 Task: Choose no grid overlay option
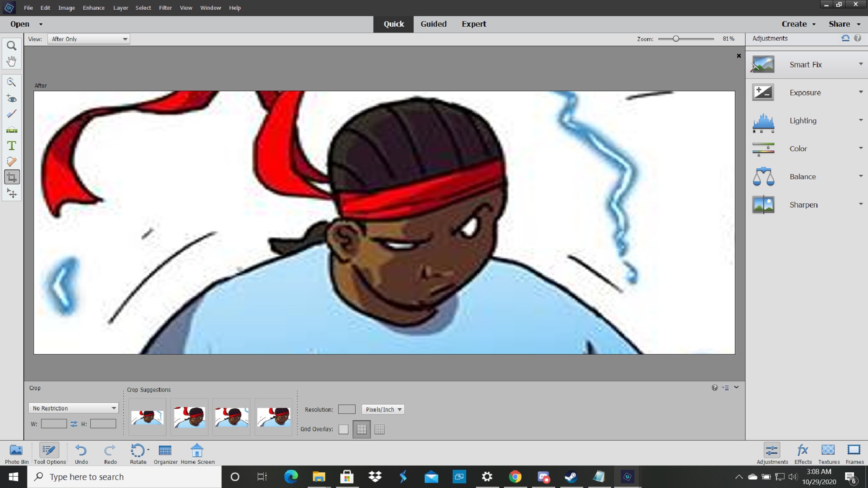[343, 429]
